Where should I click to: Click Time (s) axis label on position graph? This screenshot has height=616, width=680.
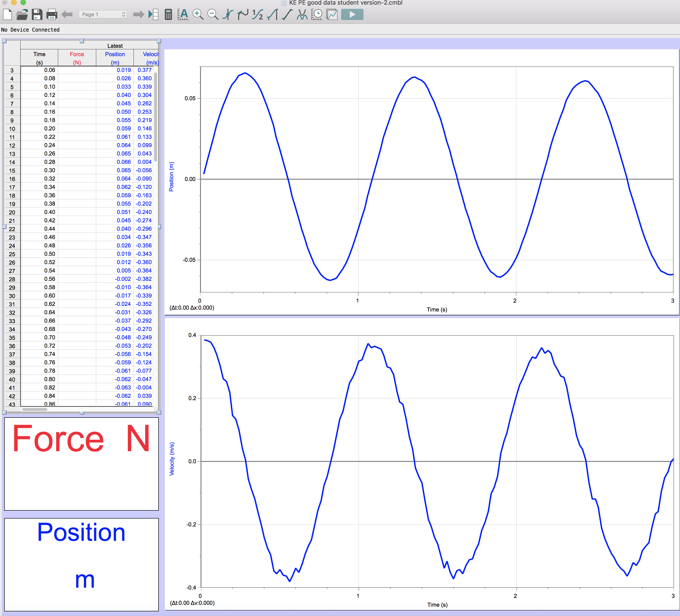tap(437, 309)
